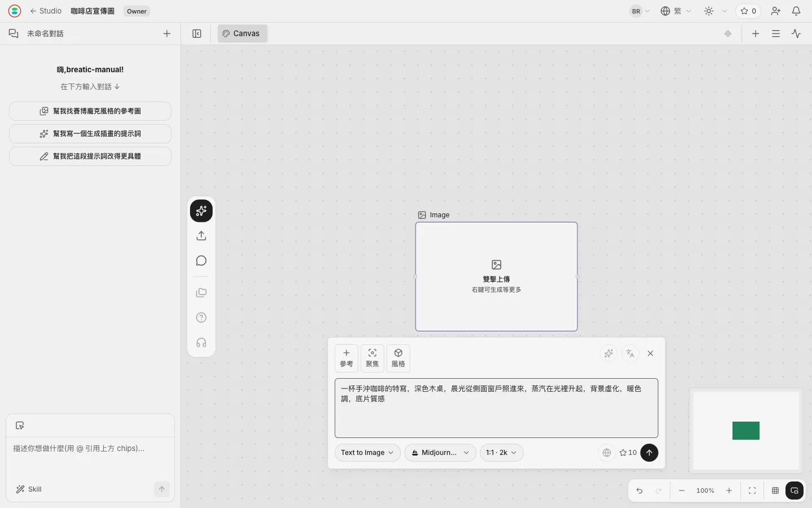Click the green node in minimap
The image size is (812, 508).
point(746,431)
